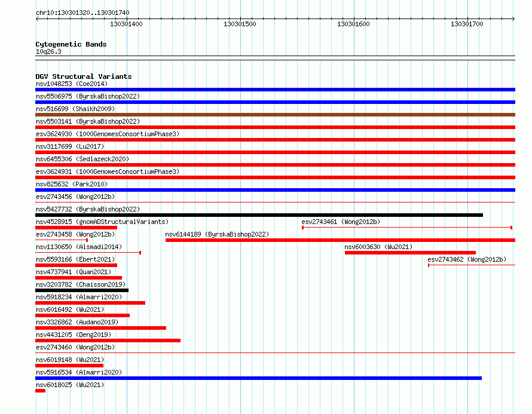Click the Cytogenetic Bands track title

(71, 44)
